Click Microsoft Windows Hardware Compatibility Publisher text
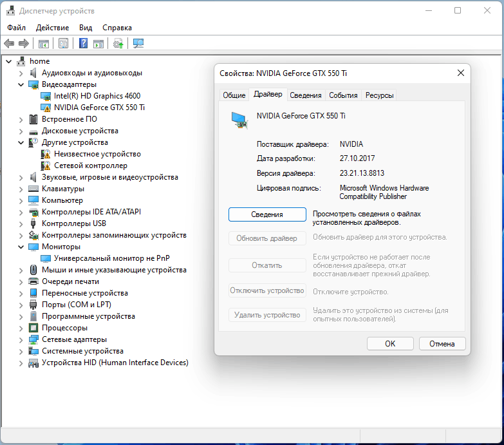Viewport: 504px width, 445px height. tap(384, 193)
